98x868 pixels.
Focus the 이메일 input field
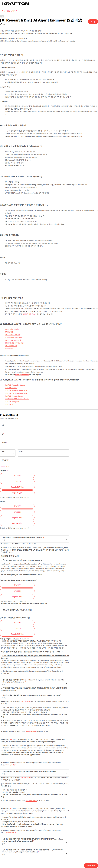(34, 444)
